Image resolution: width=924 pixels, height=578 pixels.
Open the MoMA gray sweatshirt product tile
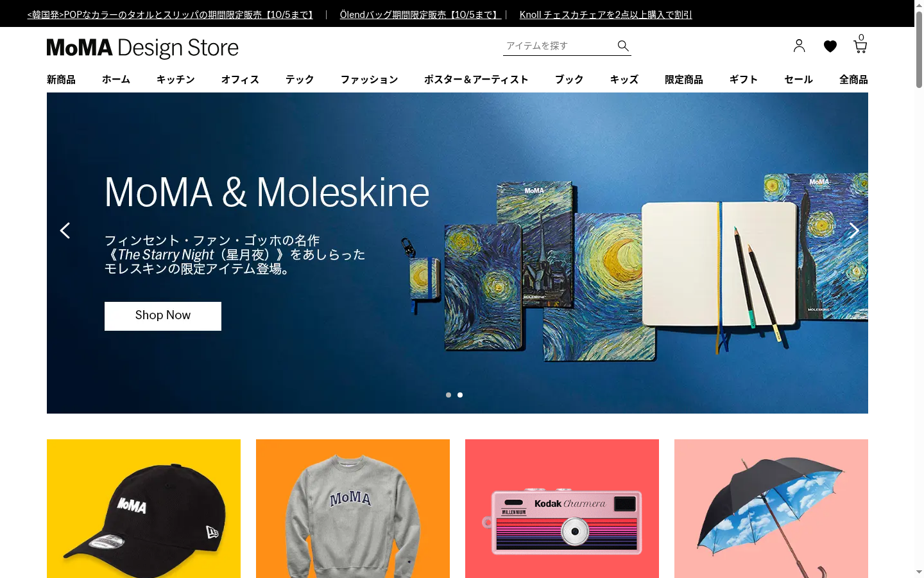(353, 509)
